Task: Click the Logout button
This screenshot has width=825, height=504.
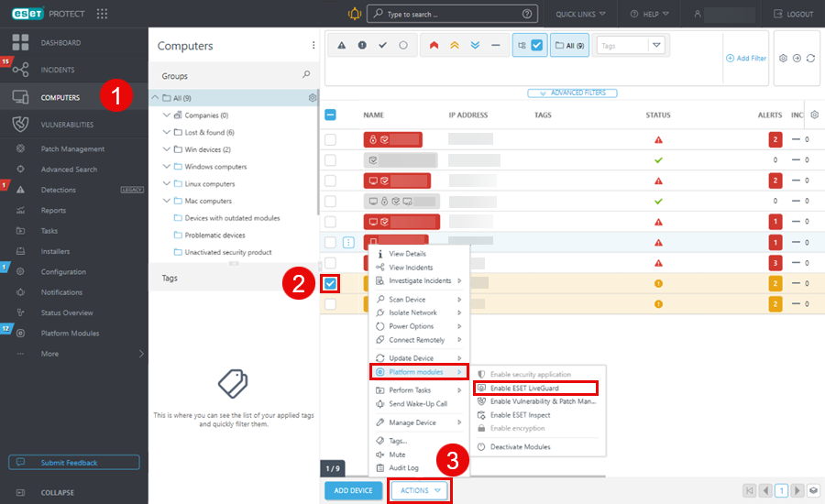Action: point(794,15)
